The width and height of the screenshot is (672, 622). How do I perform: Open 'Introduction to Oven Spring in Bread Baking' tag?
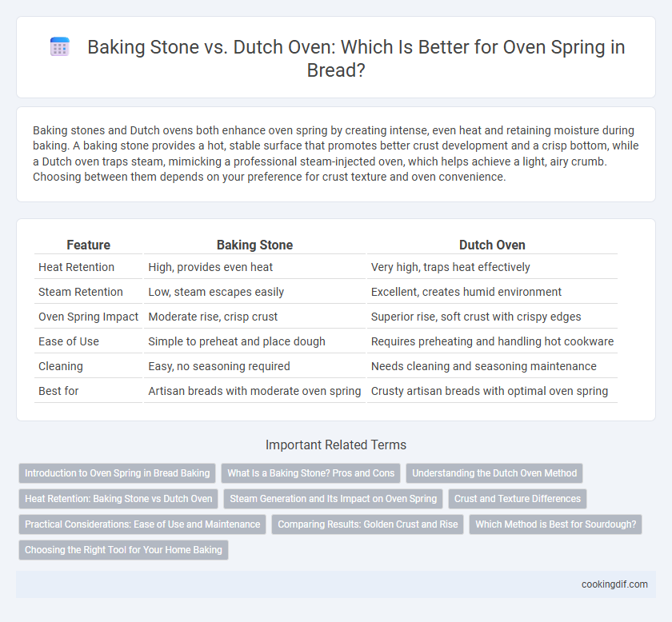coord(117,473)
